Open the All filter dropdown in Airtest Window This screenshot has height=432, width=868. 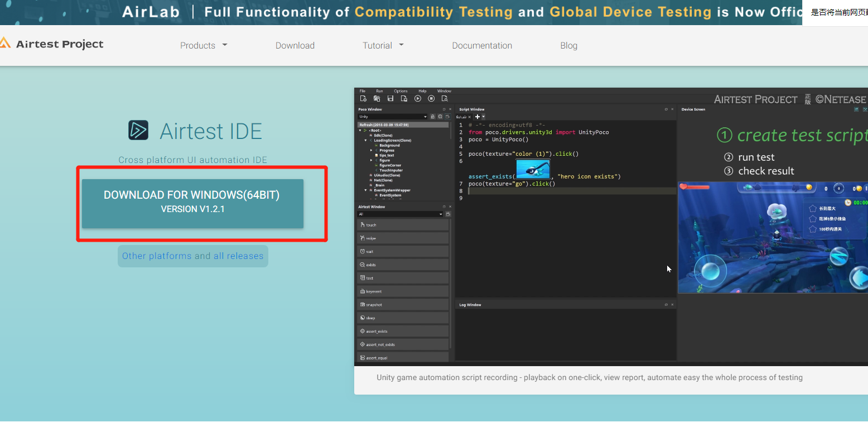click(x=401, y=214)
